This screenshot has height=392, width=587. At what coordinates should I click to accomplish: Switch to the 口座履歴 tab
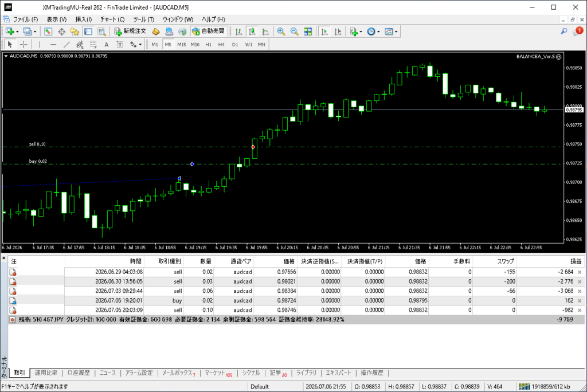tap(79, 373)
